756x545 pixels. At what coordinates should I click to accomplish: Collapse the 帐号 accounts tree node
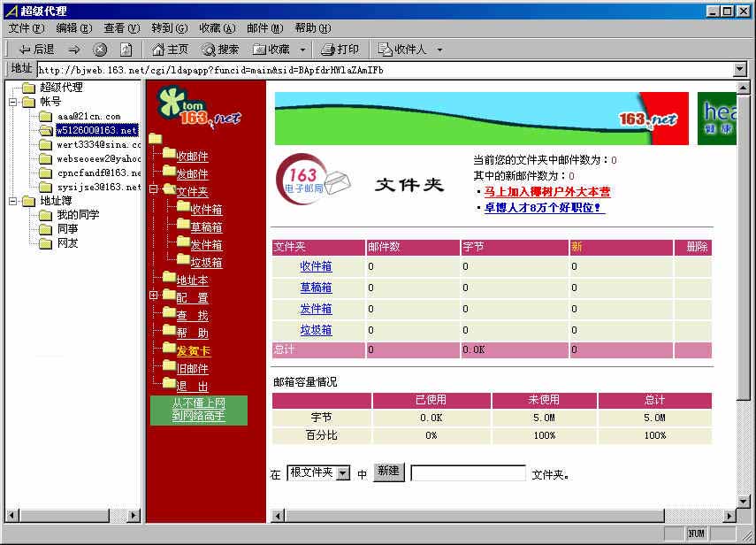click(x=12, y=102)
